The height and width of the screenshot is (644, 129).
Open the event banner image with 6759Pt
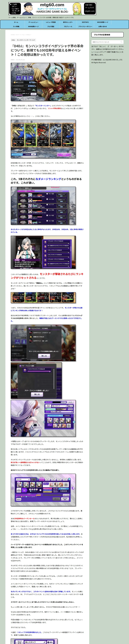point(43,82)
